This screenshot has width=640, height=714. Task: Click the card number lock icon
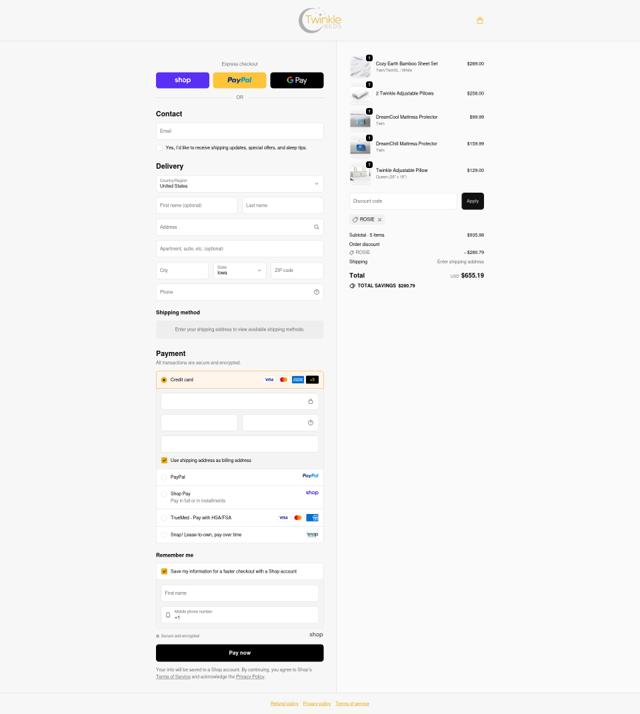310,402
